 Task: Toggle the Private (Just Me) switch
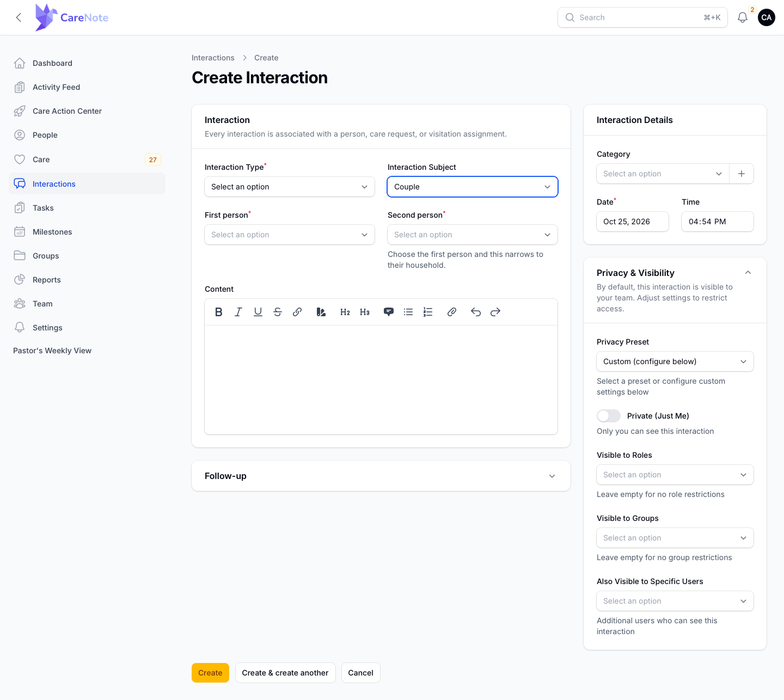click(609, 416)
